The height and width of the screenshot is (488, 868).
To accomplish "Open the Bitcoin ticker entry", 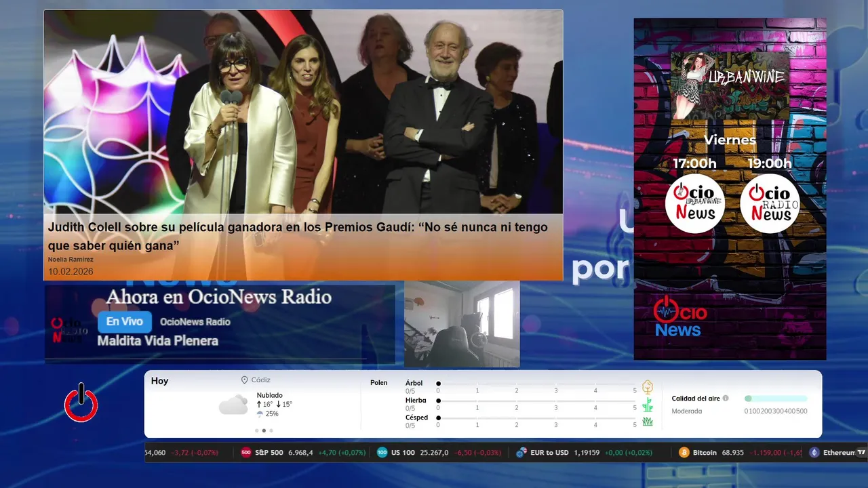I will pos(741,453).
